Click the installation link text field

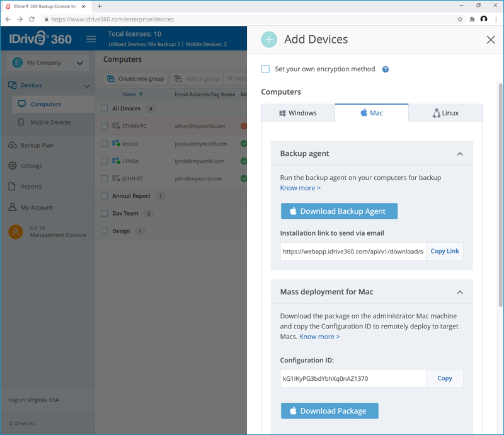(353, 252)
